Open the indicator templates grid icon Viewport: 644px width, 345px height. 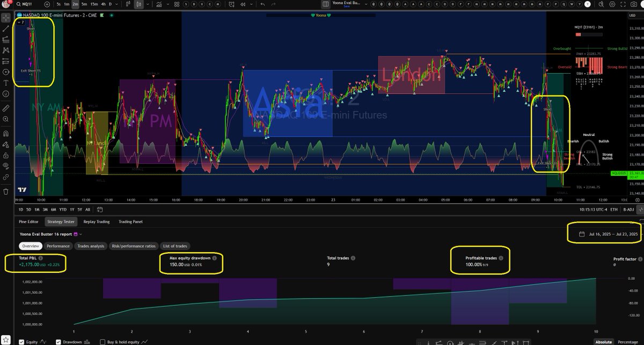(x=177, y=4)
